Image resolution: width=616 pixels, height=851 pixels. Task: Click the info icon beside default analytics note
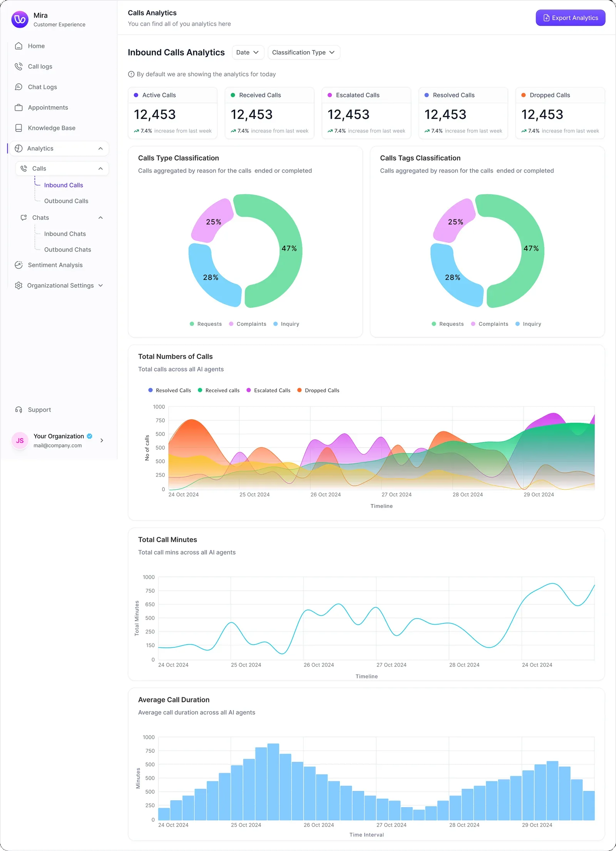coord(131,74)
